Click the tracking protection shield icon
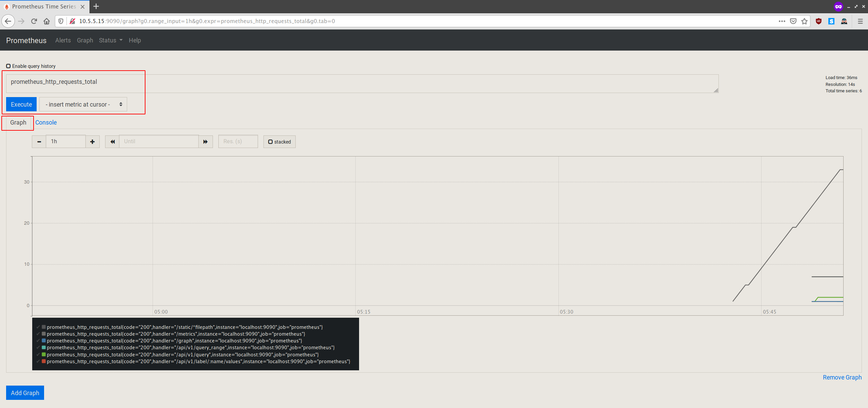This screenshot has width=868, height=408. [x=61, y=21]
